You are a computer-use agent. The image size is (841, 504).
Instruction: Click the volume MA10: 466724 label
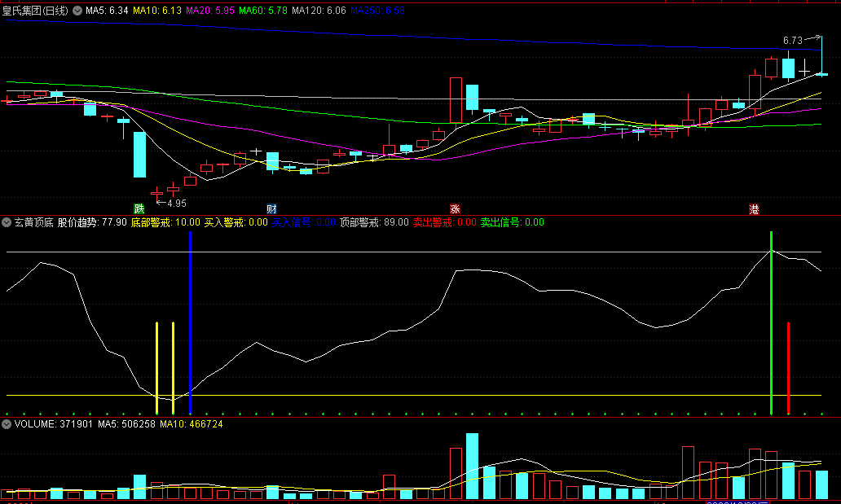click(191, 424)
